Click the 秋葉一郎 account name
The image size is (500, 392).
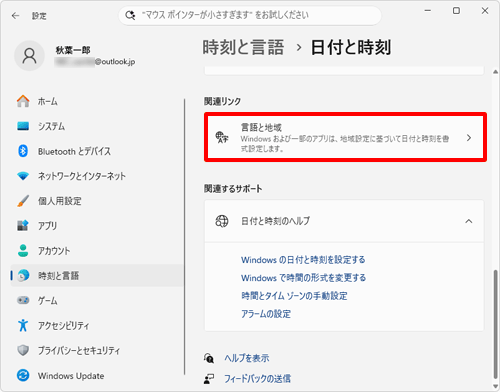click(x=73, y=50)
